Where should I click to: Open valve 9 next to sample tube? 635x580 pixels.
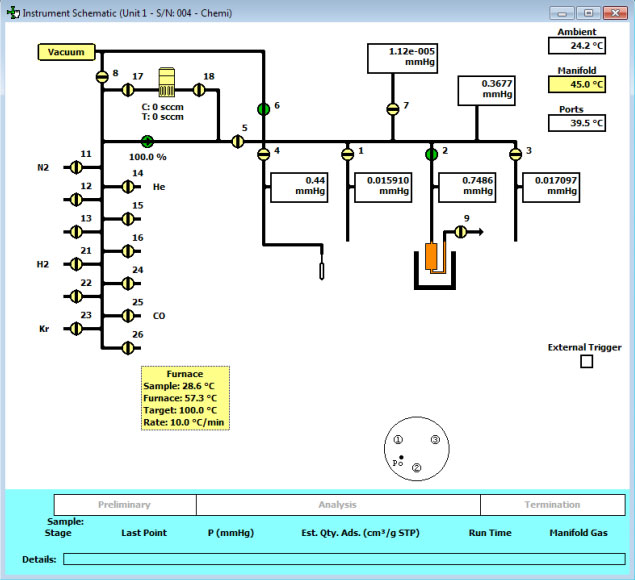coord(462,232)
